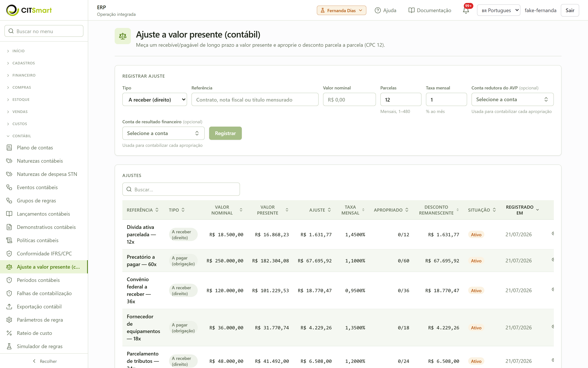Image resolution: width=588 pixels, height=368 pixels.
Task: Open Plano de contas in sidebar
Action: tap(44, 148)
